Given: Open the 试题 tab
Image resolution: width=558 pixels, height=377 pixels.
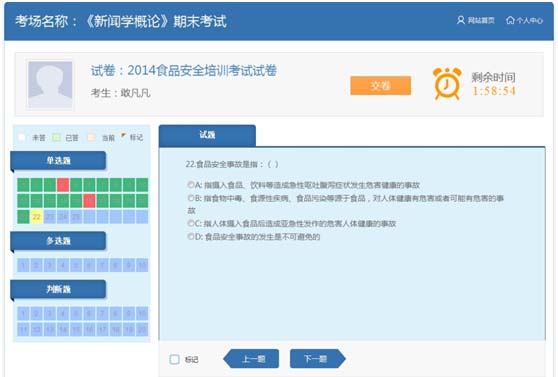Looking at the screenshot, I should pyautogui.click(x=207, y=135).
